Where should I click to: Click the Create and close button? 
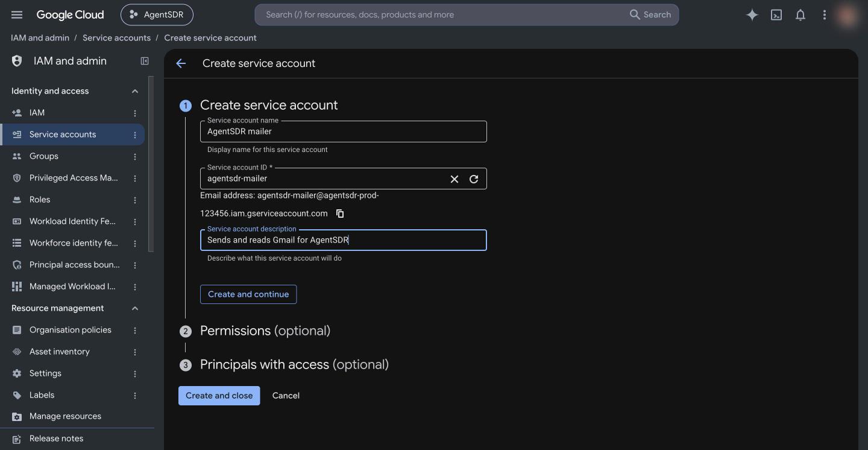click(219, 396)
